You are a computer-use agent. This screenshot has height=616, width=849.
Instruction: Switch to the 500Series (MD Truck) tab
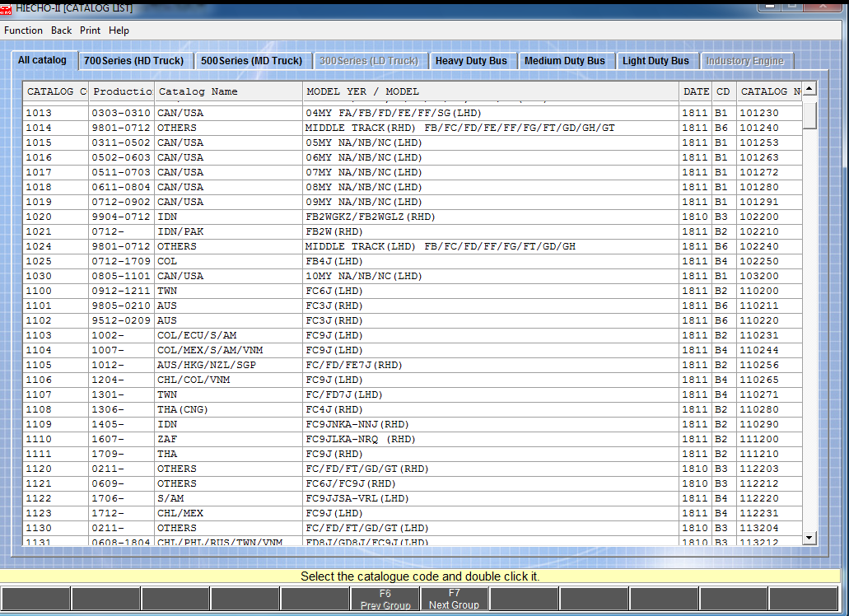[251, 61]
